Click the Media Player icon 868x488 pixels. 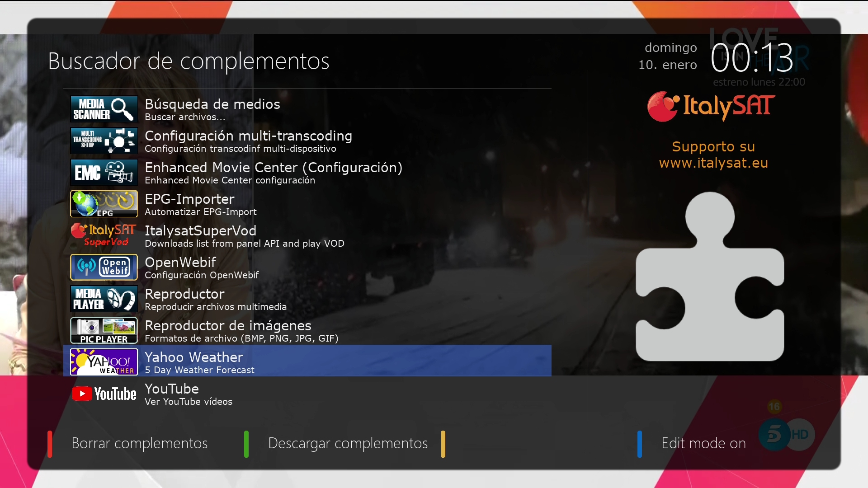(104, 299)
